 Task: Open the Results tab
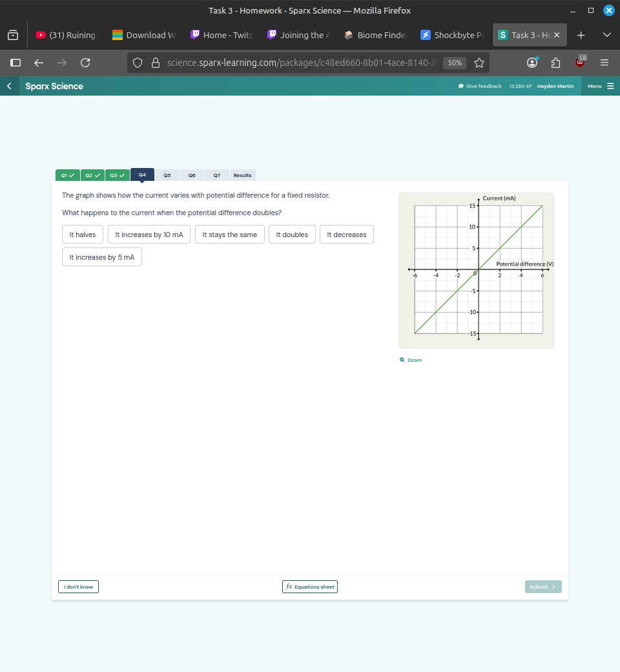pos(242,175)
